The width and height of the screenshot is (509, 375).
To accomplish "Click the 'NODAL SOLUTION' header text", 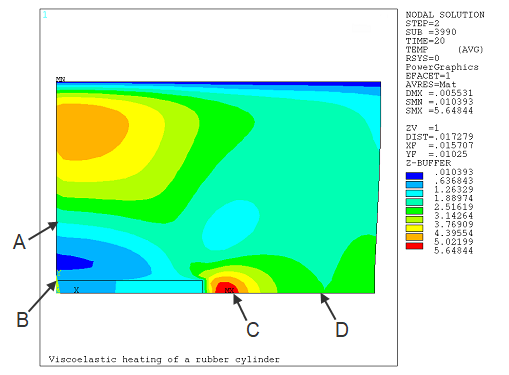I will click(445, 15).
